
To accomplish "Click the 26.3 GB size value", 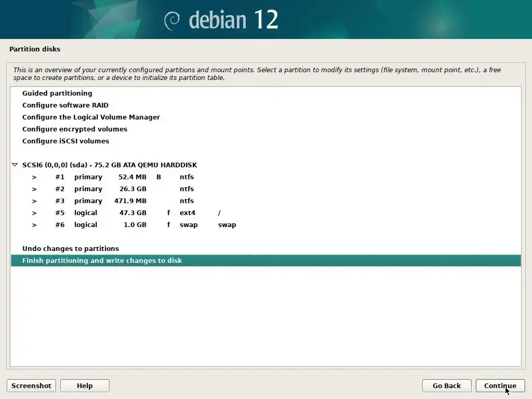I will (132, 189).
